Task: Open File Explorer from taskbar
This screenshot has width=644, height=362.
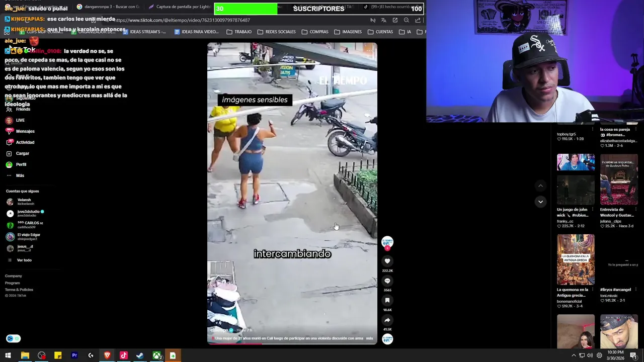Action: click(25, 355)
